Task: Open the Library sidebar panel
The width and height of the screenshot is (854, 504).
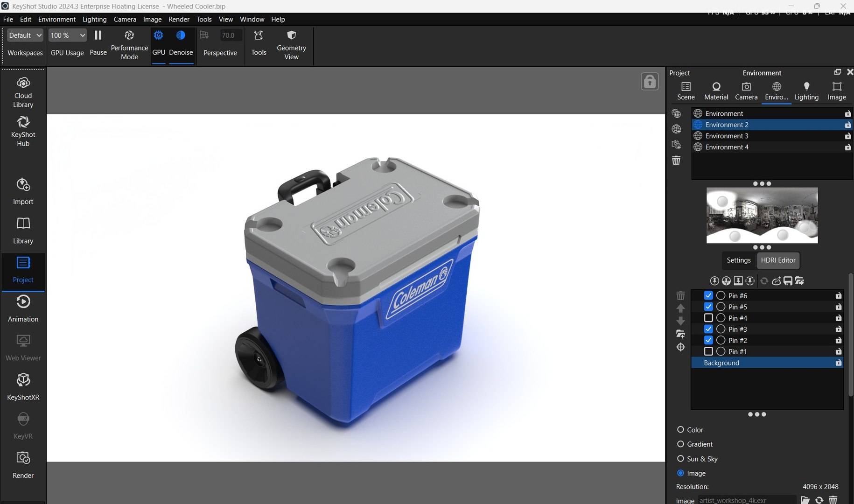Action: (x=23, y=231)
